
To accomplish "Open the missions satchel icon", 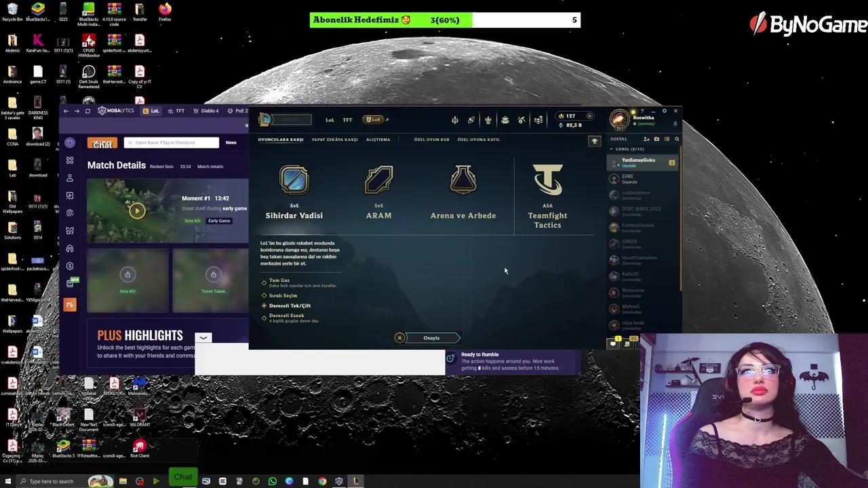I will coord(505,120).
